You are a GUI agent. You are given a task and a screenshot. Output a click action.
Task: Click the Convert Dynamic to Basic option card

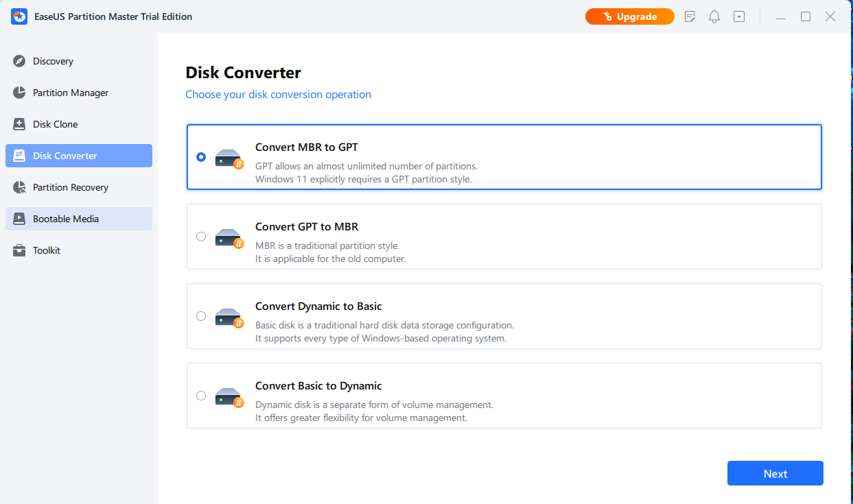coord(504,316)
